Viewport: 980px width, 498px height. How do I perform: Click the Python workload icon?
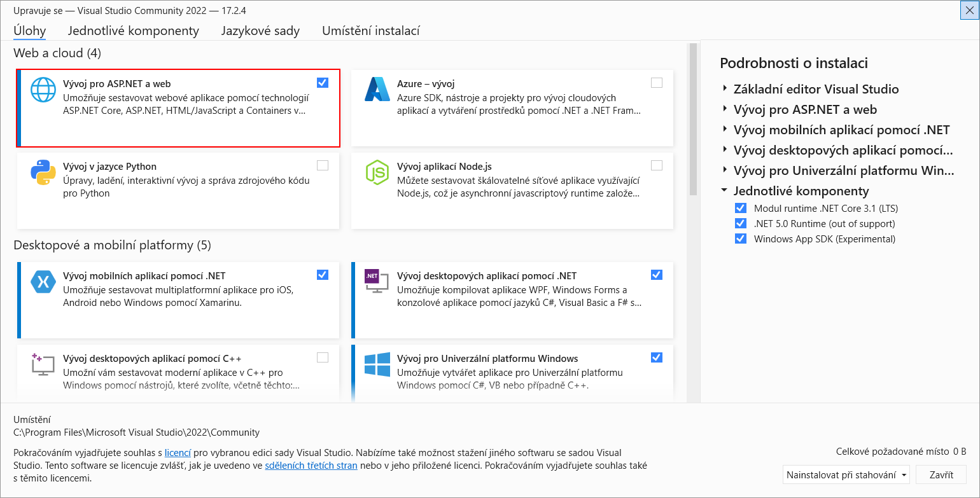point(43,172)
